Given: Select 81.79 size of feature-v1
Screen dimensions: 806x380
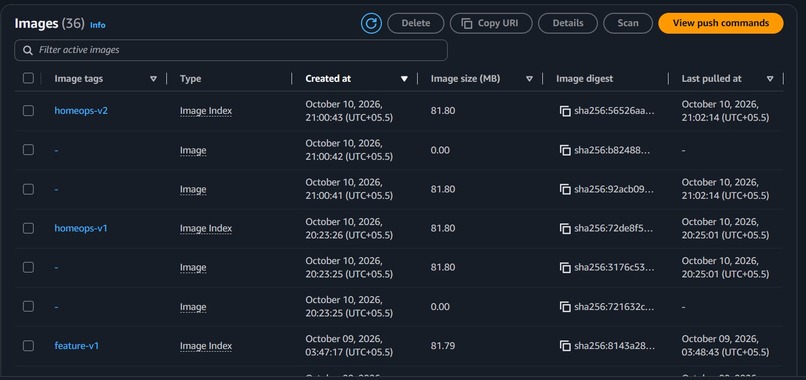Looking at the screenshot, I should click(443, 346).
